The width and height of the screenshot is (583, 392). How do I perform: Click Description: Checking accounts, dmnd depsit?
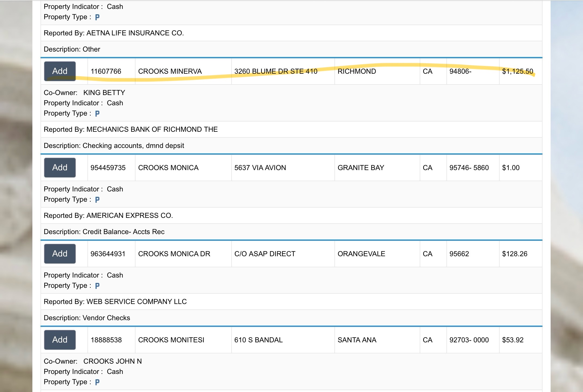point(114,146)
